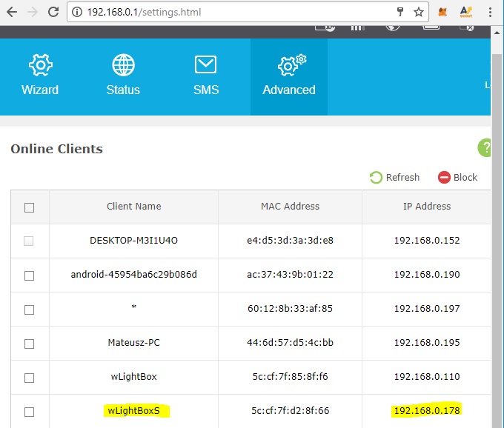
Task: Select the Mateusz-PC client checkbox
Action: pyautogui.click(x=30, y=344)
